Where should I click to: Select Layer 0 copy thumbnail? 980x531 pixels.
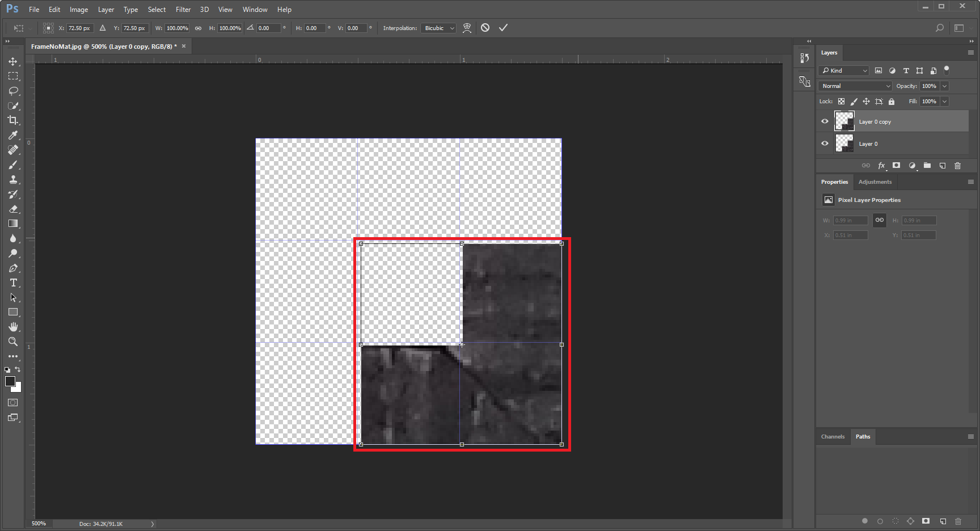click(x=844, y=121)
